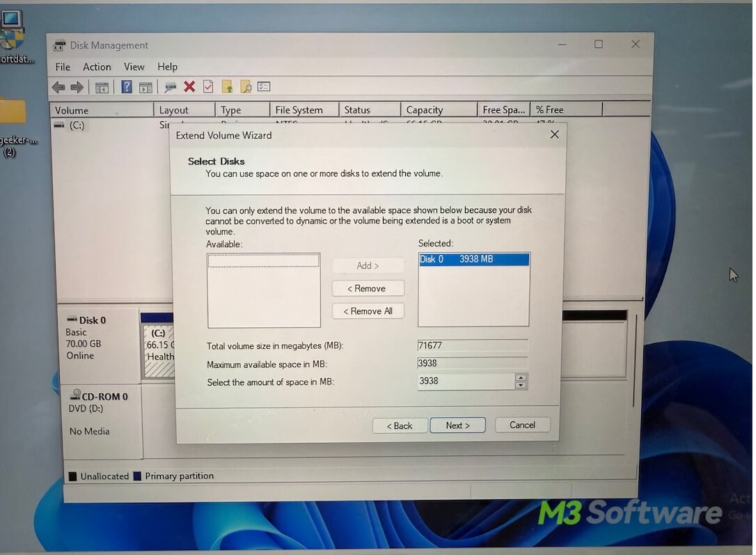
Task: Click the Remove button
Action: point(368,288)
